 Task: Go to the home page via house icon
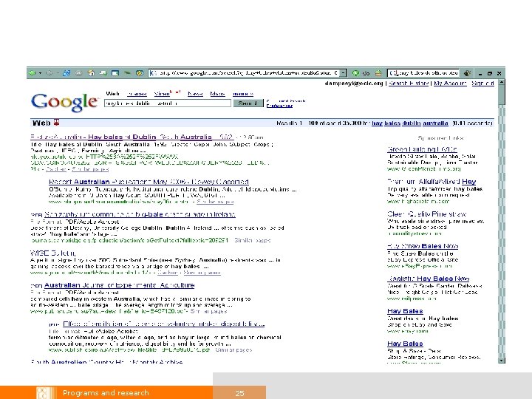click(91, 73)
